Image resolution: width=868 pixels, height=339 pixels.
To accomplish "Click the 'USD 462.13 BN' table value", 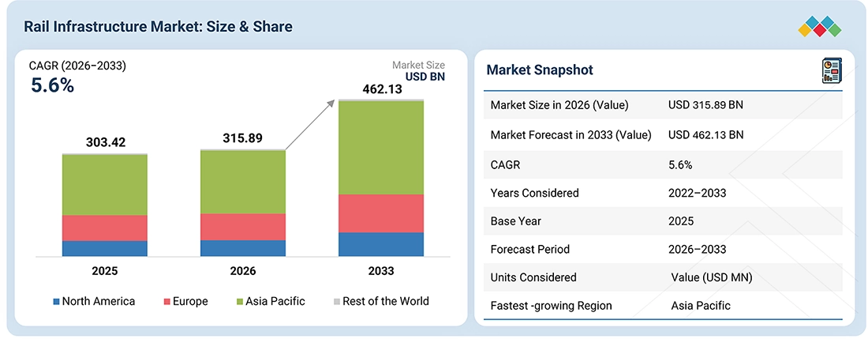I will point(705,134).
